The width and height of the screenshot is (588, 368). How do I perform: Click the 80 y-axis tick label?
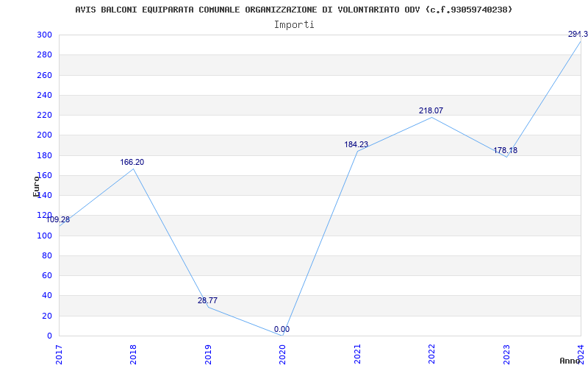click(47, 255)
